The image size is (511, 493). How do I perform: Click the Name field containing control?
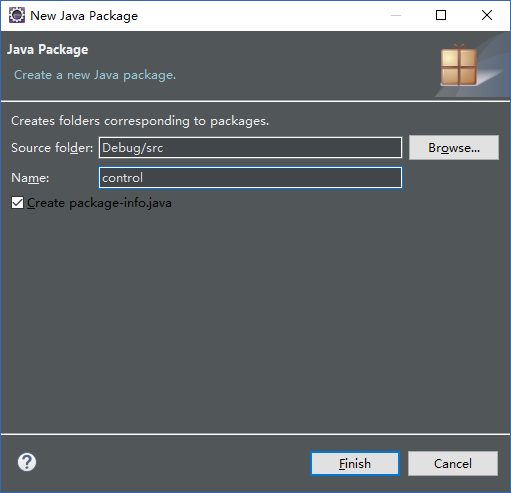tap(250, 178)
